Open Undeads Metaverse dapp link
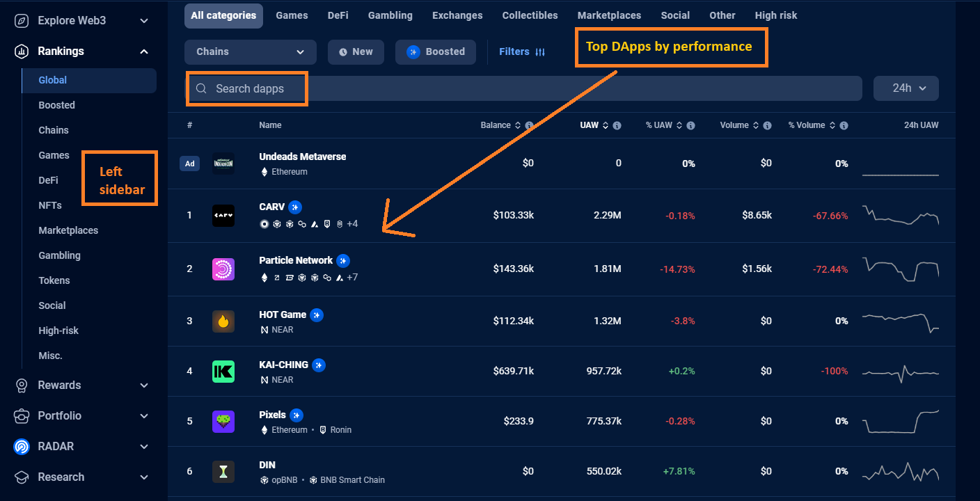Screen dimensions: 980x501 point(302,157)
